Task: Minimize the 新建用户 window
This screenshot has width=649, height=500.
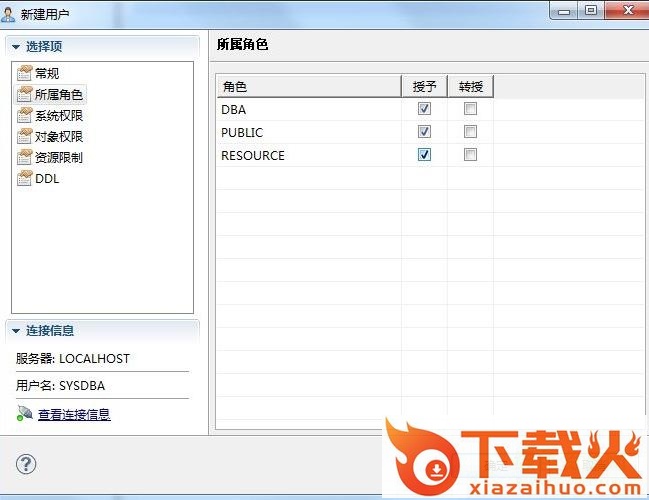Action: tap(563, 11)
